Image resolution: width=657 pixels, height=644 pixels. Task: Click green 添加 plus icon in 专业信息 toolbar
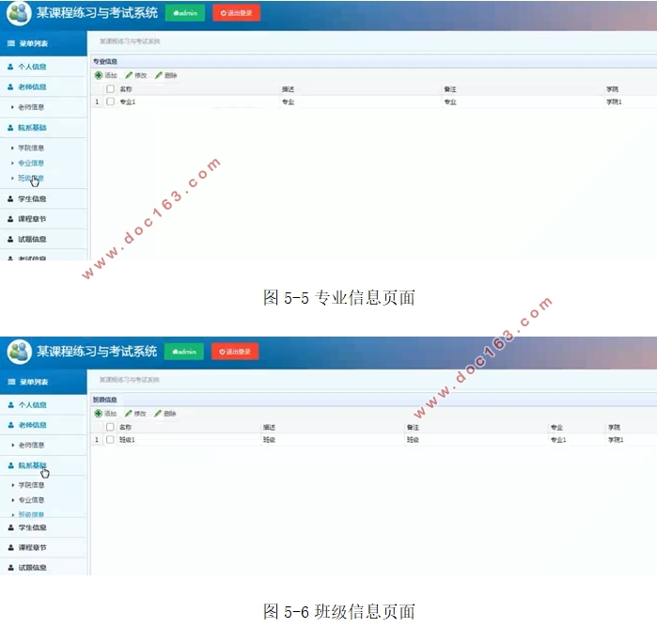(99, 75)
